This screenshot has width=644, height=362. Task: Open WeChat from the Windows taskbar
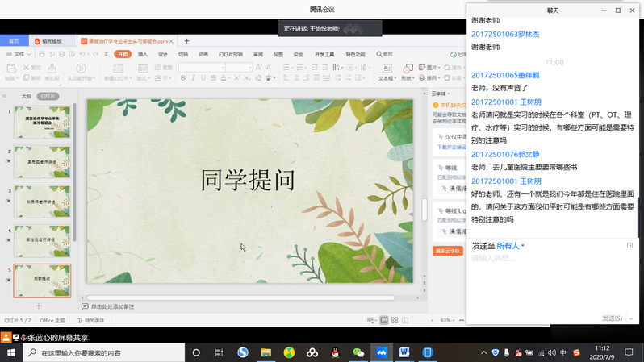[358, 352]
